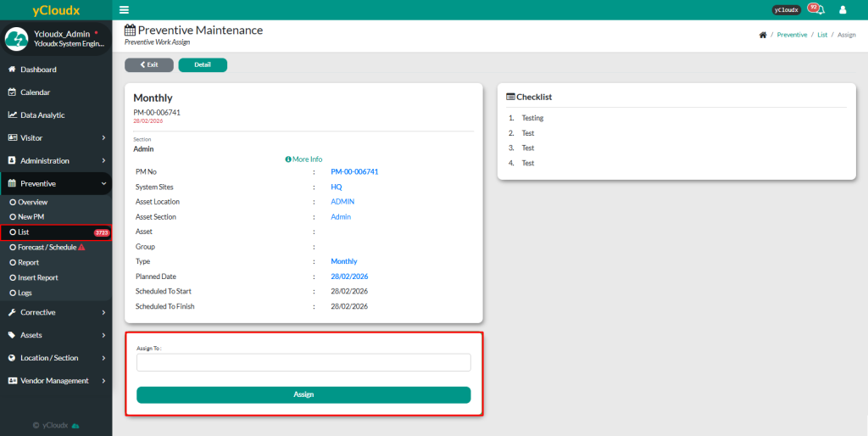Image resolution: width=868 pixels, height=436 pixels.
Task: Select New PM in the sidebar
Action: coord(31,217)
